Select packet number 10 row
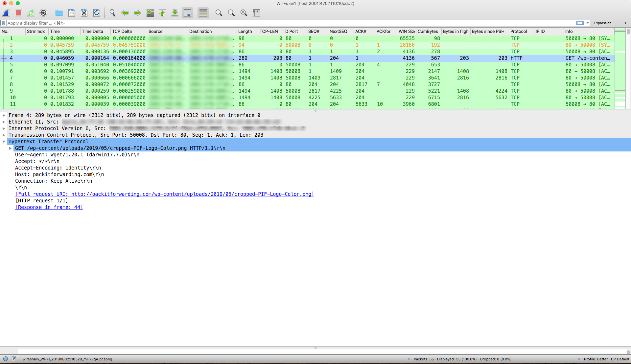Image resolution: width=631 pixels, height=364 pixels. [x=307, y=98]
